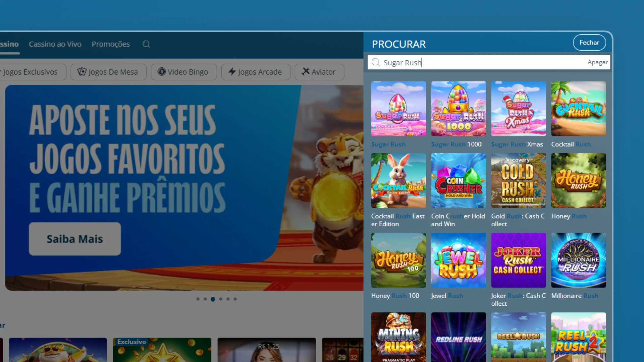Open Honey Rush game thumbnail

click(x=579, y=181)
